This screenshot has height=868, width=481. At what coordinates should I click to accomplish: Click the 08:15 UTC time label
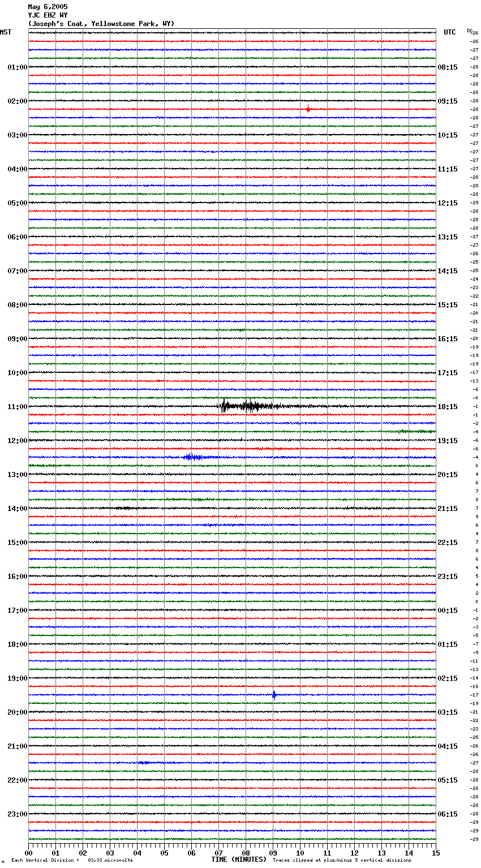pos(448,67)
